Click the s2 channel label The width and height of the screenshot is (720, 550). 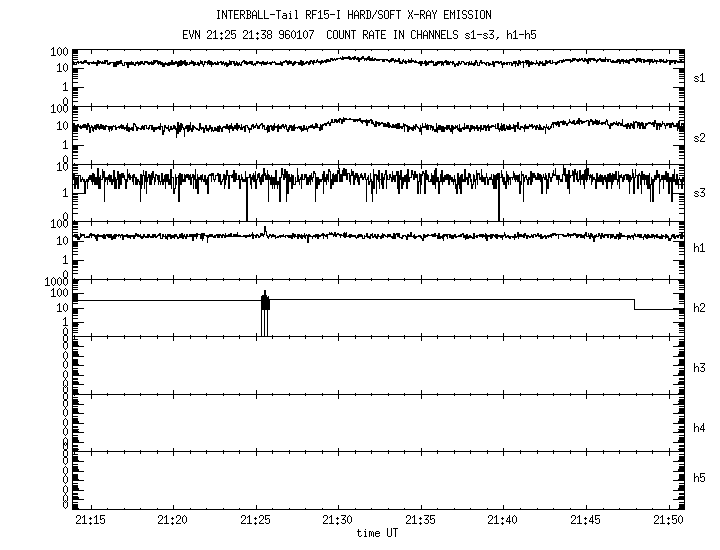coord(700,137)
